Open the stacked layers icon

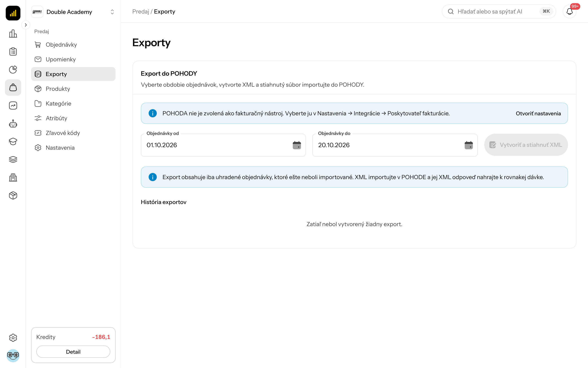13,159
